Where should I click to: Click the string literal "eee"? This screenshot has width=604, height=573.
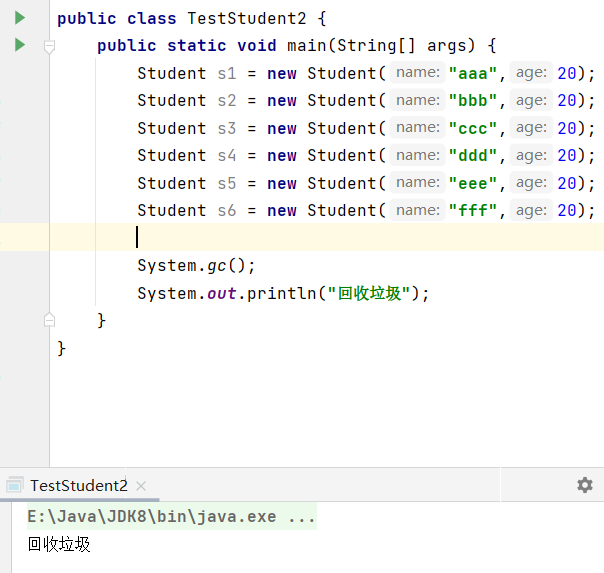[473, 183]
